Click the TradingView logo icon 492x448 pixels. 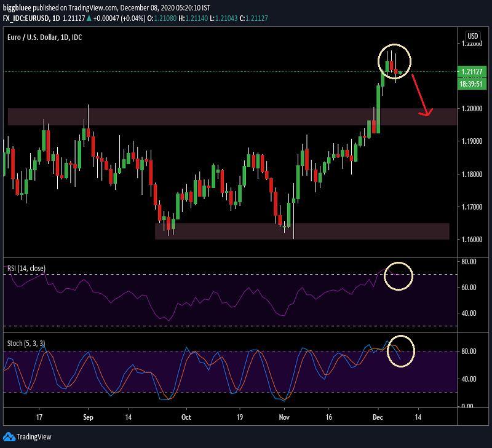(9, 436)
